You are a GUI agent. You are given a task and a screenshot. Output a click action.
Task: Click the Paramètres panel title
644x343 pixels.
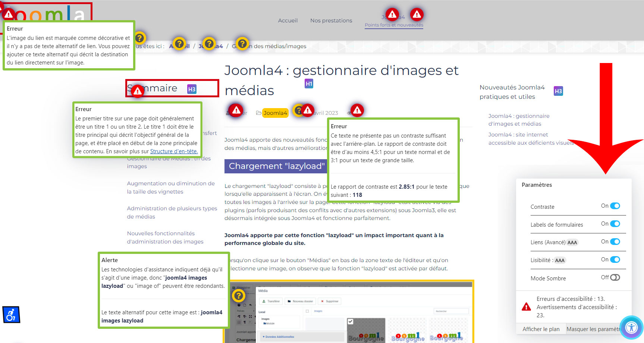pos(537,185)
